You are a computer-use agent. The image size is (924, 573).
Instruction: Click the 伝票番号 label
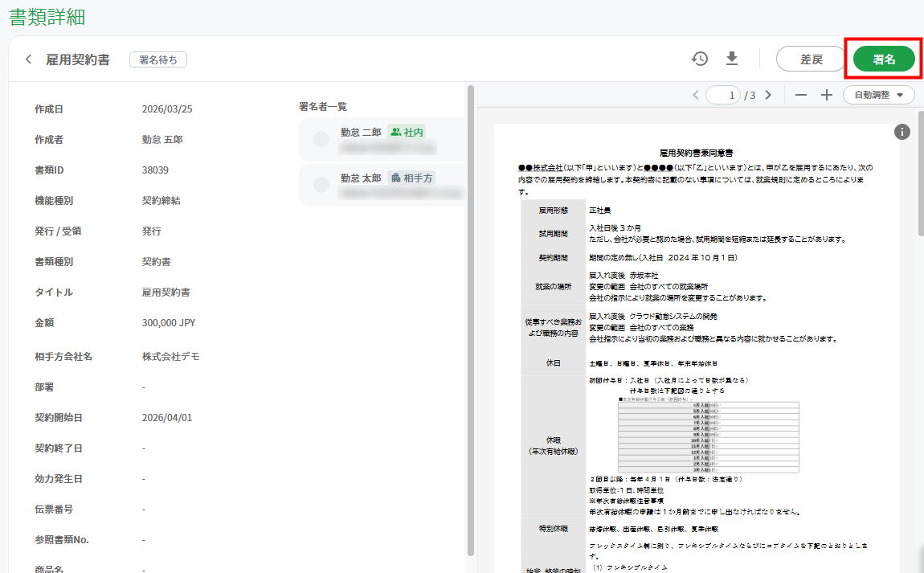pyautogui.click(x=54, y=510)
